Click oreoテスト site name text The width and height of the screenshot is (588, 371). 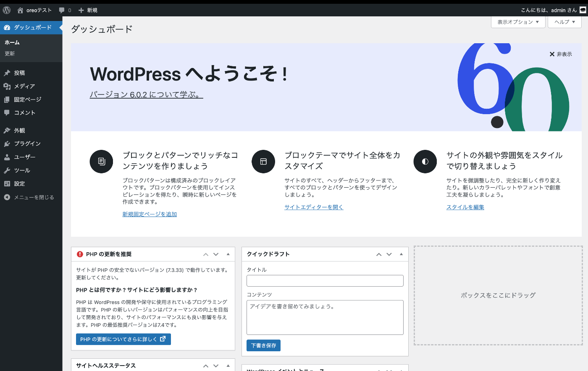click(39, 10)
